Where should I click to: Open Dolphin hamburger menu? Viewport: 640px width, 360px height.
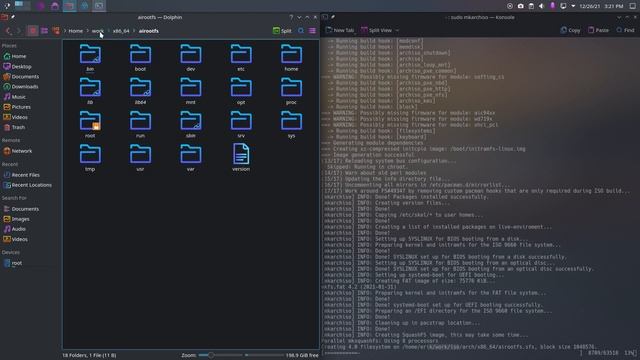coord(312,31)
